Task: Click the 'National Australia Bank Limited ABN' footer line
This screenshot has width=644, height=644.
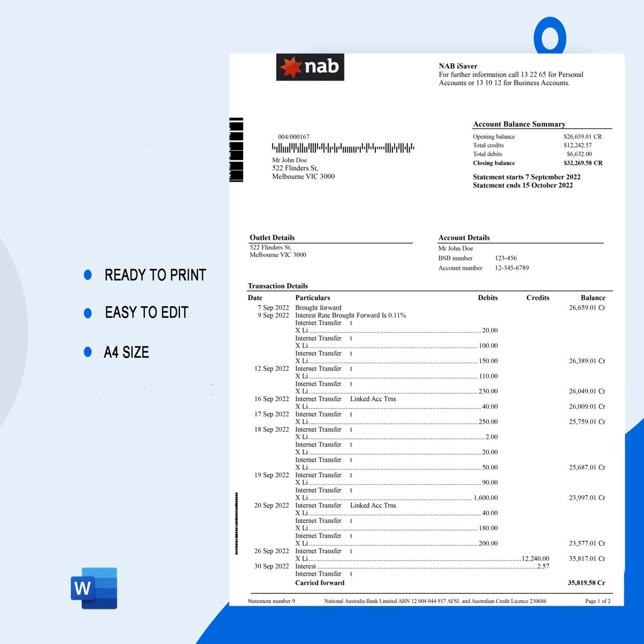Action: (435, 601)
